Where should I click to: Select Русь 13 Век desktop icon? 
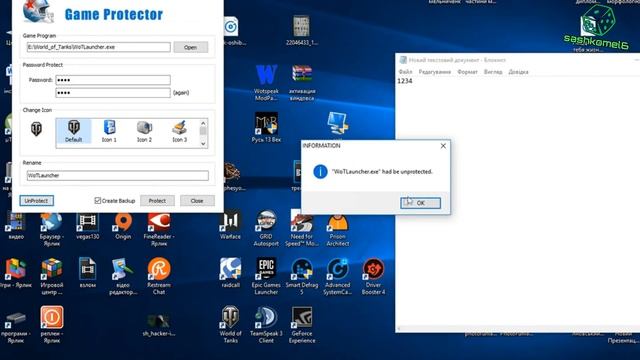[x=266, y=127]
